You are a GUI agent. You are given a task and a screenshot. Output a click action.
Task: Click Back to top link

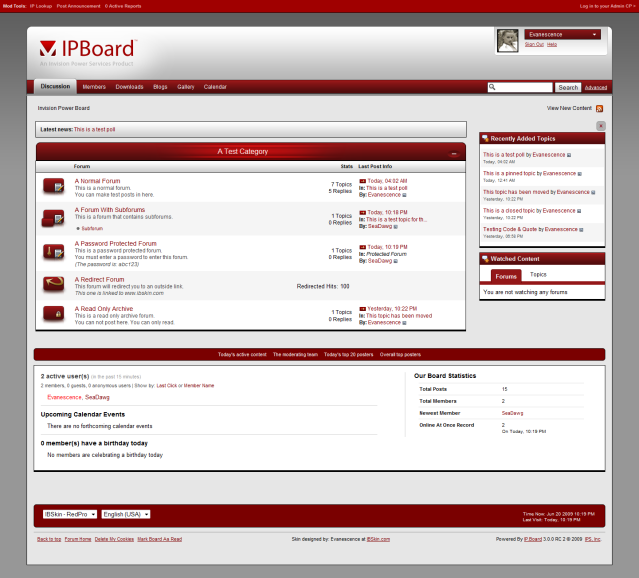coord(49,539)
